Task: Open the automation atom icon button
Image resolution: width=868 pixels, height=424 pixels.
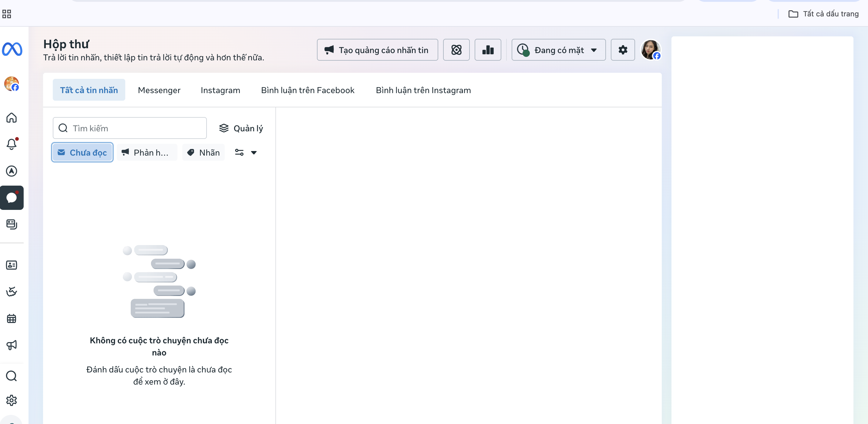Action: pyautogui.click(x=456, y=50)
